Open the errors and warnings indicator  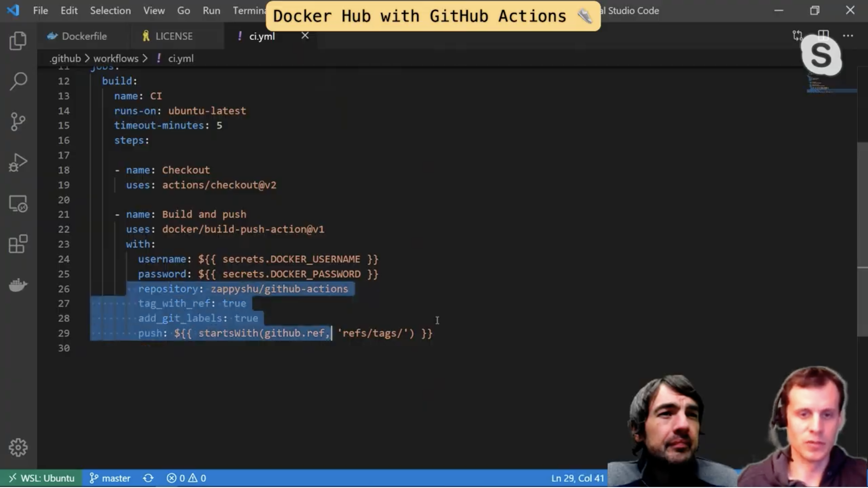(x=186, y=478)
